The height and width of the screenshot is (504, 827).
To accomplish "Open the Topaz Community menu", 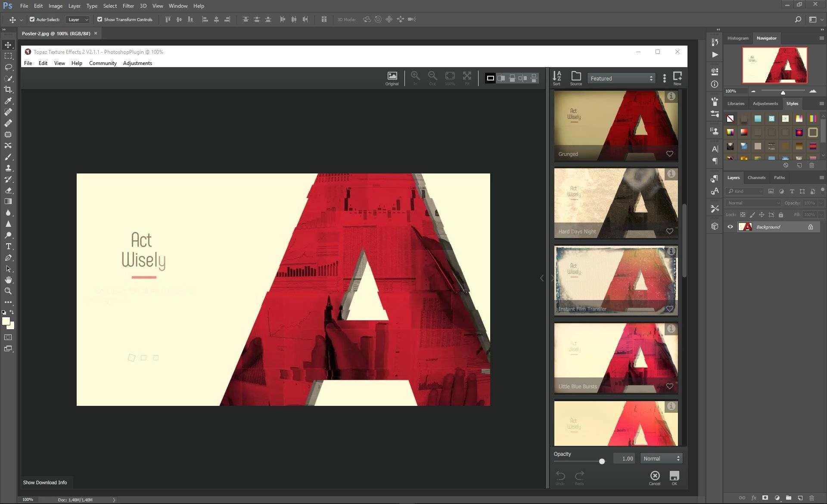I will pyautogui.click(x=103, y=63).
